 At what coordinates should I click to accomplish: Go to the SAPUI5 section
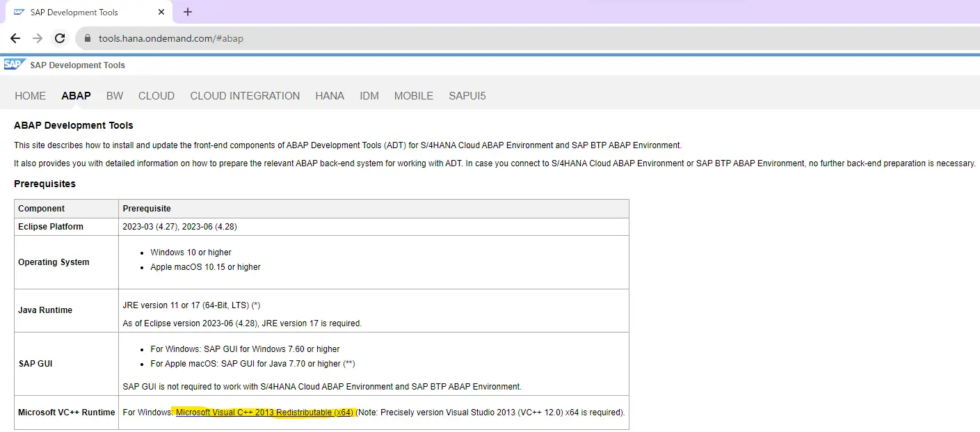467,96
